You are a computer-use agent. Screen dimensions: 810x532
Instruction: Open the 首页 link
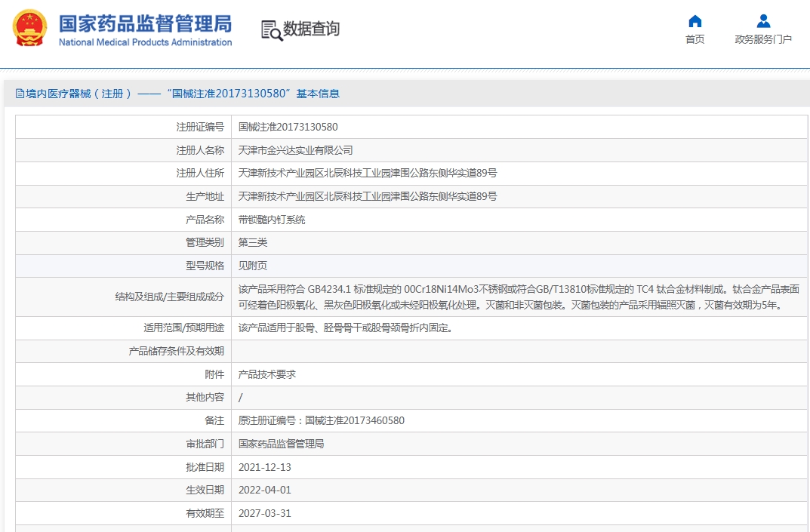[695, 39]
